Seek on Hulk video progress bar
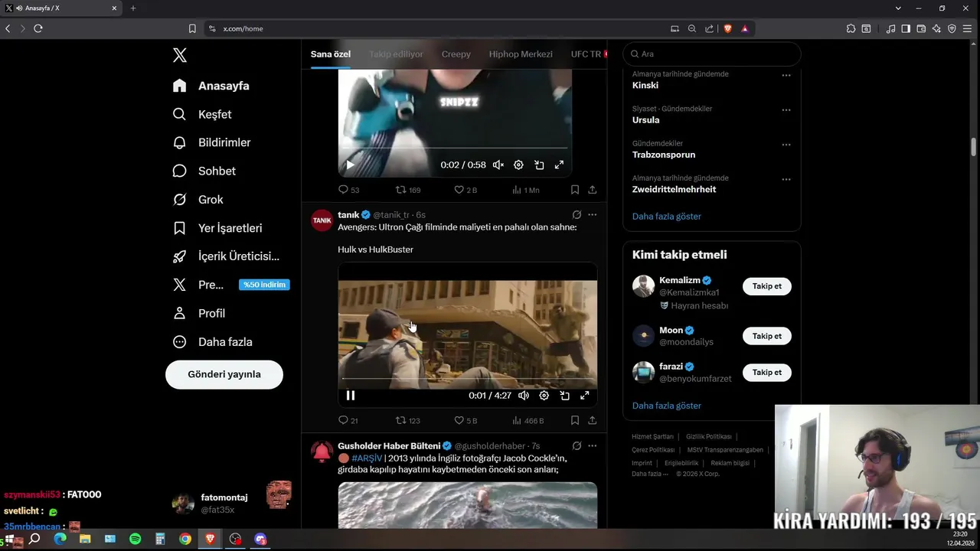980x551 pixels. tap(468, 378)
